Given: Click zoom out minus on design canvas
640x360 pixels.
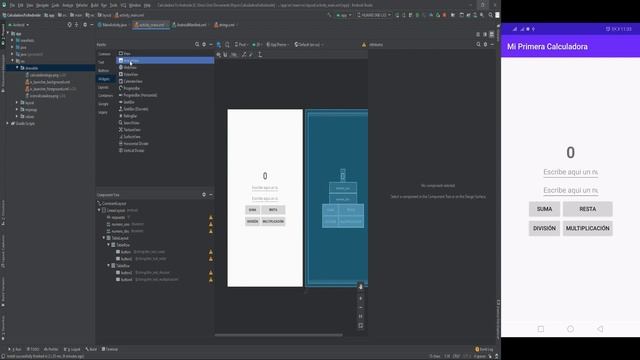Looking at the screenshot, I should click(x=360, y=307).
